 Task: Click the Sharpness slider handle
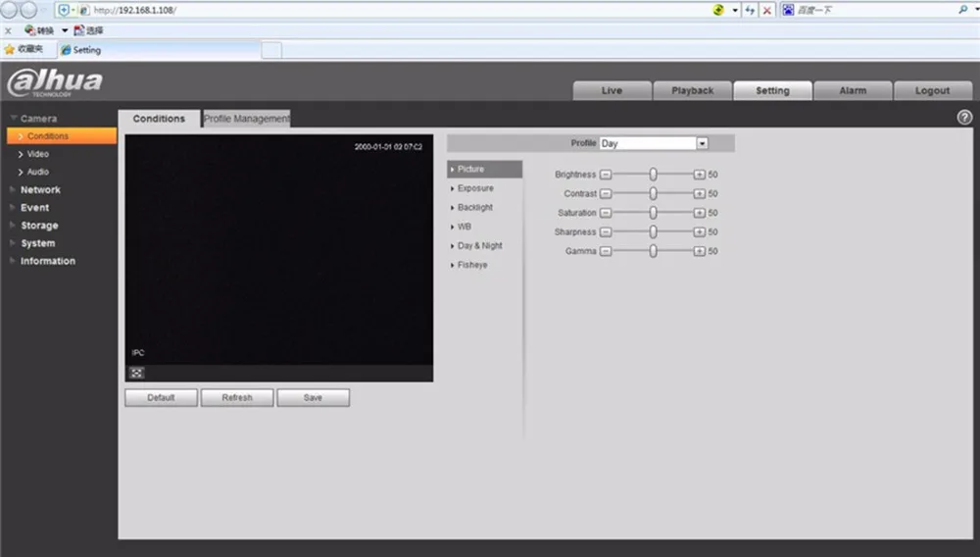[x=653, y=232]
